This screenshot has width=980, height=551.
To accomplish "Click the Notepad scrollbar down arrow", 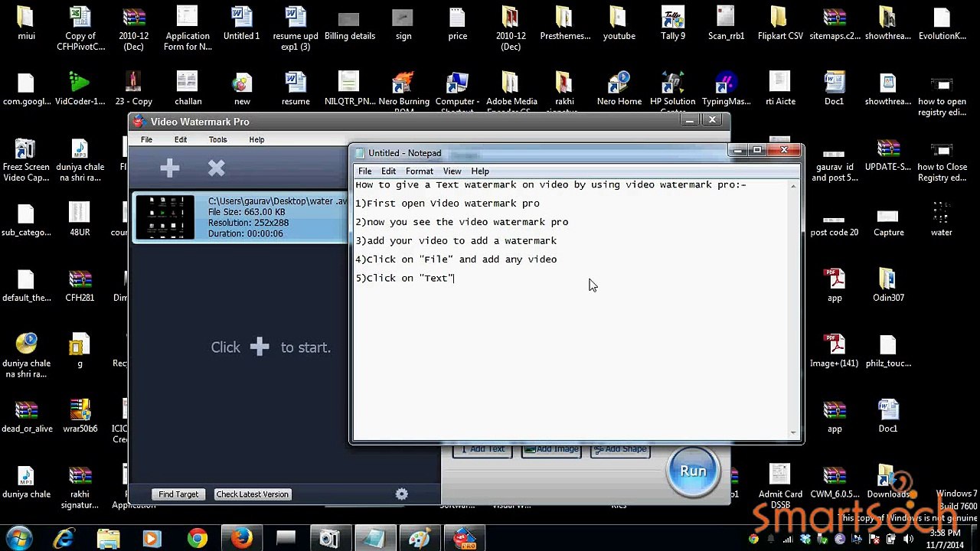I will [793, 433].
